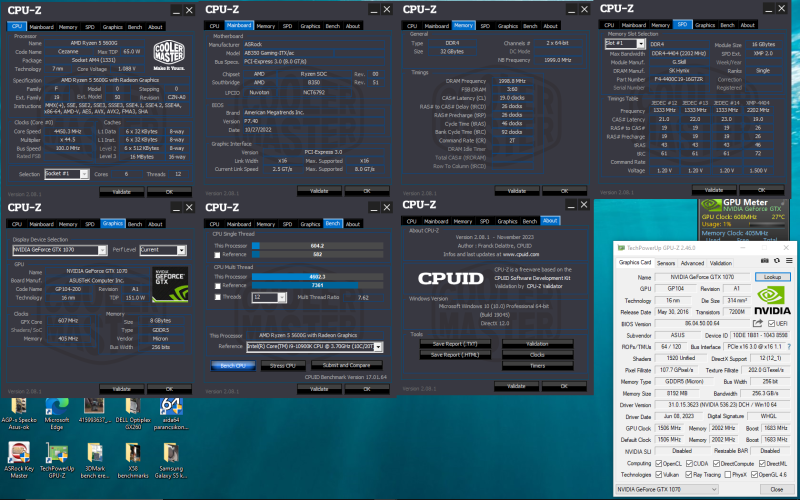Toggle the DirectML checkbox in GPU-Z
This screenshot has height=500, width=800.
click(x=762, y=463)
